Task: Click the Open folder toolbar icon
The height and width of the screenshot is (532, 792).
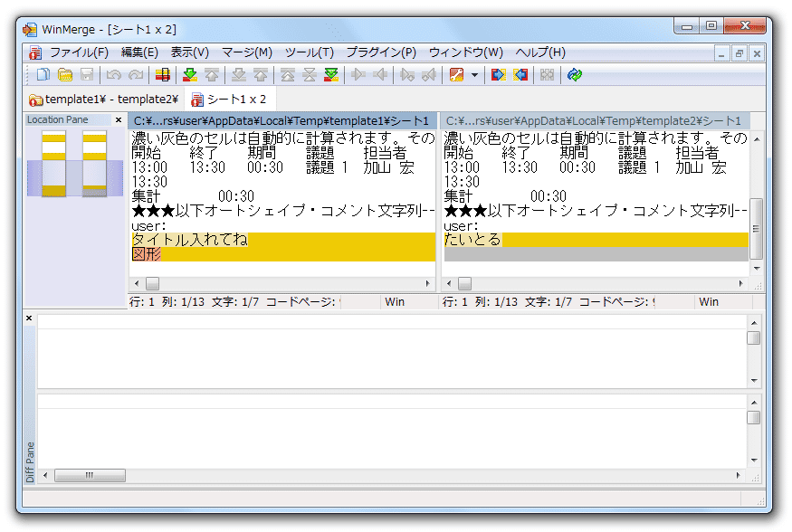Action: coord(65,75)
